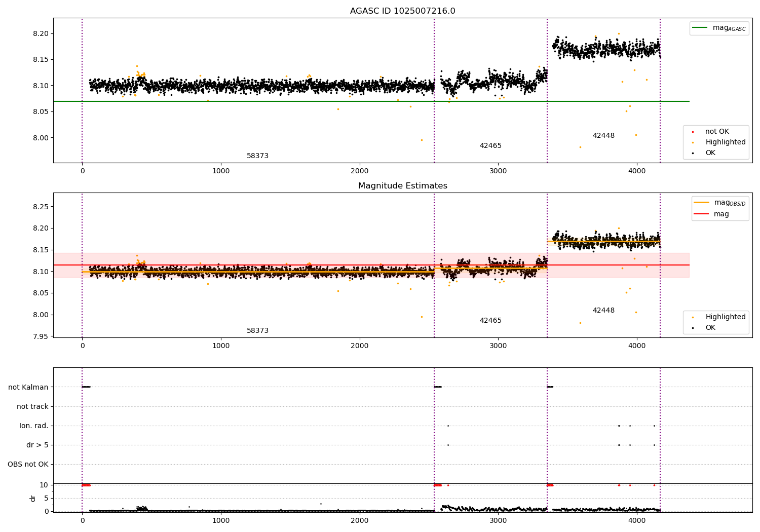Click the "1000" x-tick under the top plot
The height and width of the screenshot is (532, 760).
(x=221, y=171)
